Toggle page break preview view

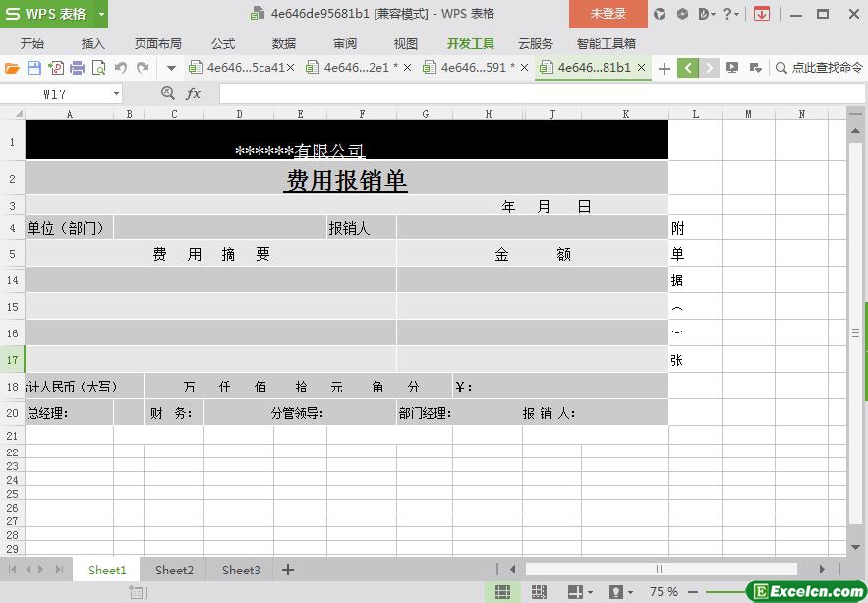pos(539,592)
